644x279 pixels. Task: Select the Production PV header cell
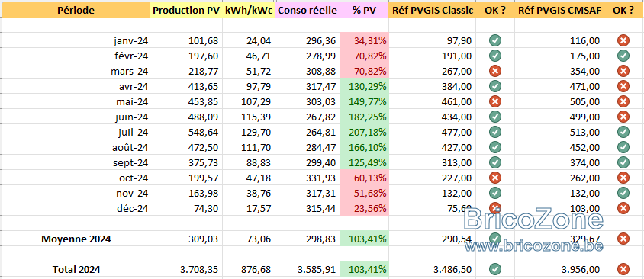[x=186, y=11]
